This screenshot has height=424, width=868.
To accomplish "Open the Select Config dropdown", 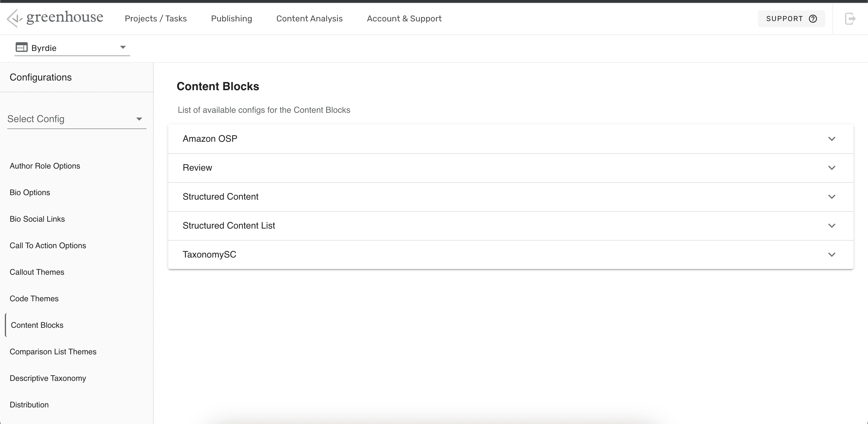I will click(77, 119).
